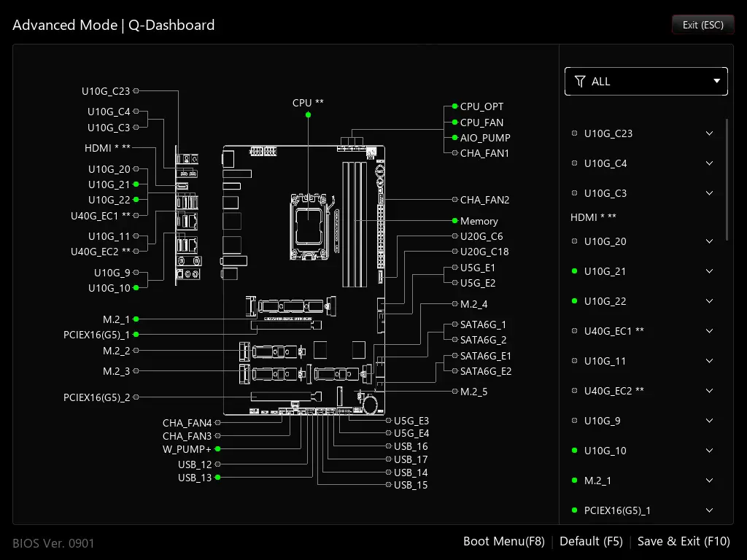Click Default (F5) to load defaults
747x560 pixels.
pos(591,542)
